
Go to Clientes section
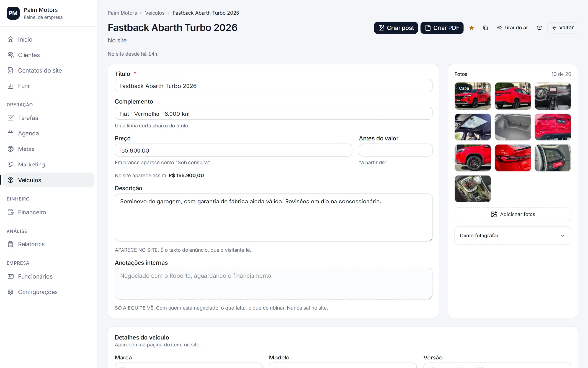(49, 55)
